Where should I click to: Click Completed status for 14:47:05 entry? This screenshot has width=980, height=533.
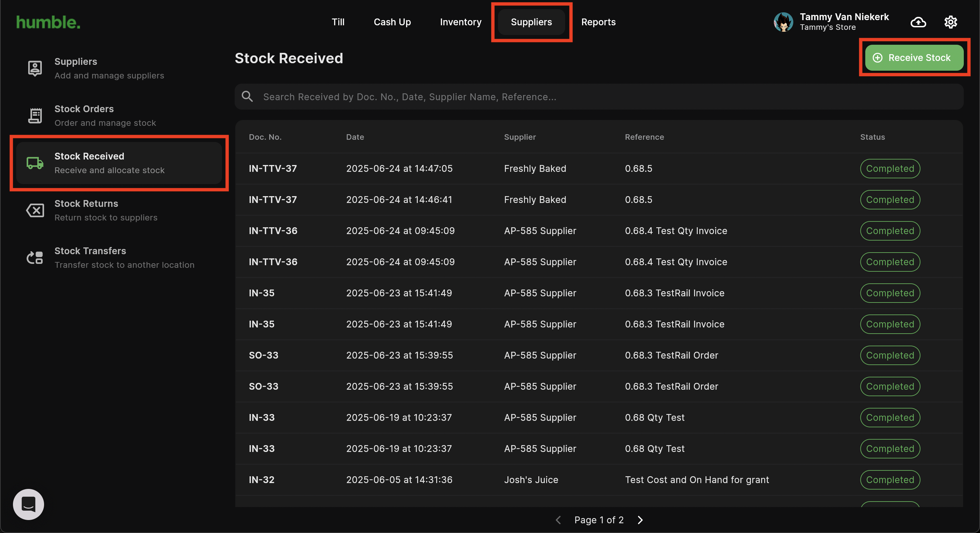(x=890, y=169)
